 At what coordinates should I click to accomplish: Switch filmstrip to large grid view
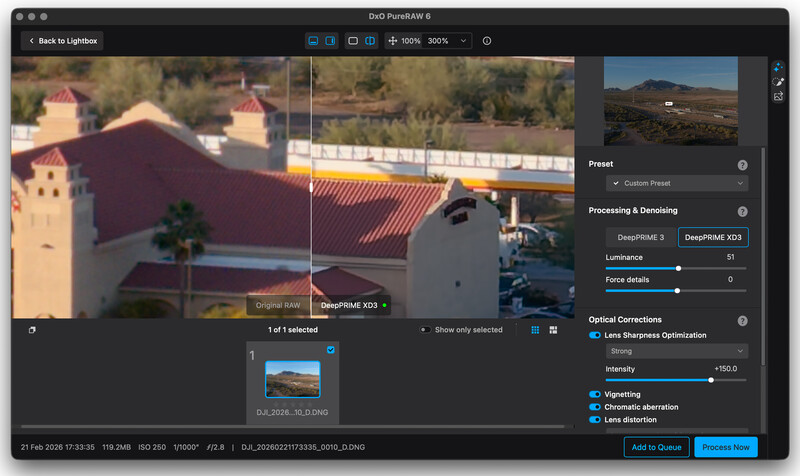(x=553, y=330)
